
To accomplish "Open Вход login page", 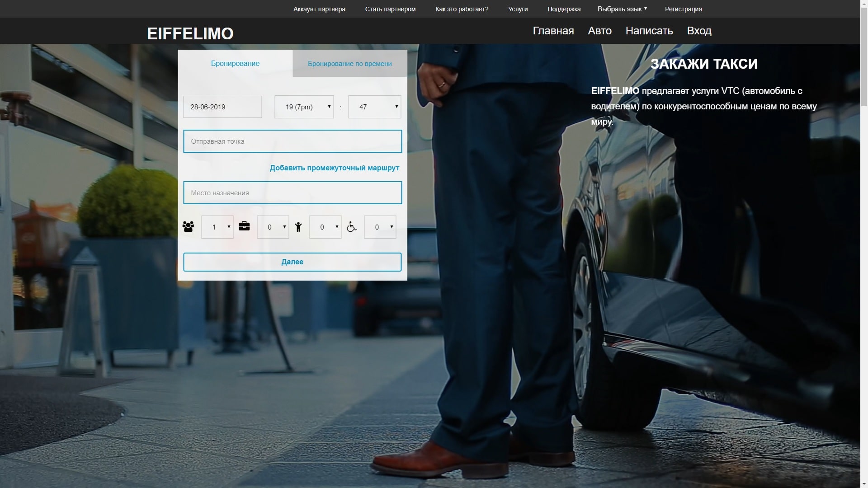I will pos(699,31).
